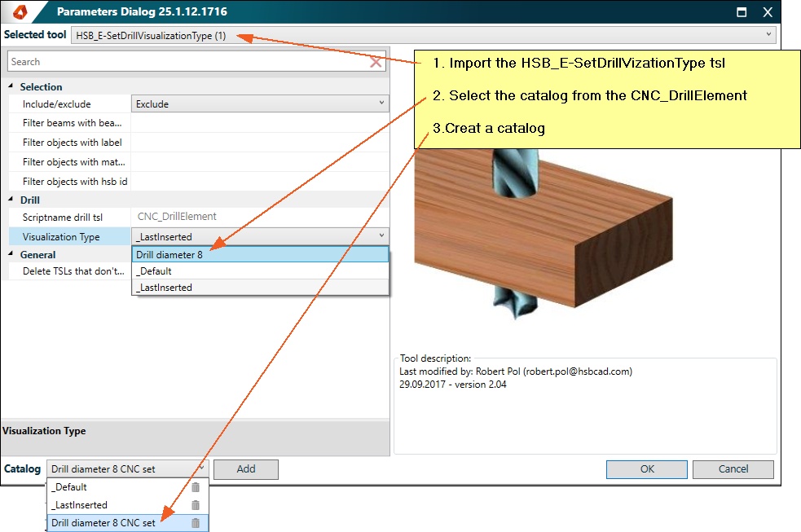Click the hsbcad logo in title bar
Viewport: 801px width, 532px height.
pyautogui.click(x=20, y=11)
